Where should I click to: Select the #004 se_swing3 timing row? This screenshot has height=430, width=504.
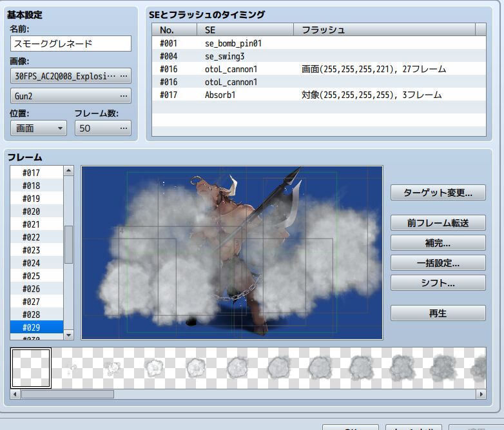[x=318, y=56]
